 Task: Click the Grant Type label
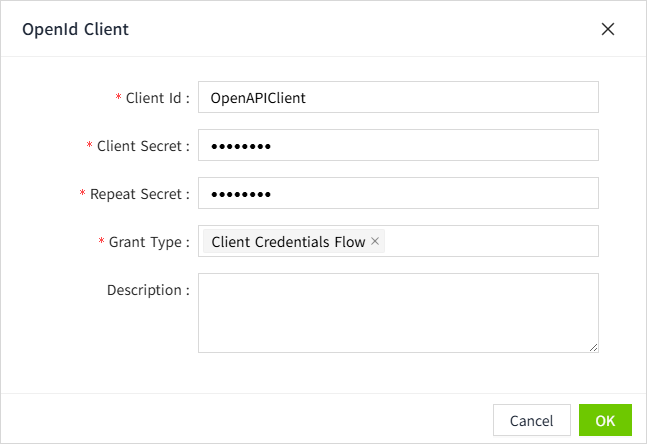point(148,242)
